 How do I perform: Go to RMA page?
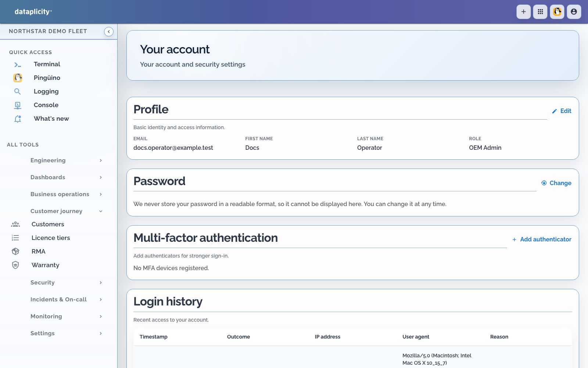coord(39,251)
